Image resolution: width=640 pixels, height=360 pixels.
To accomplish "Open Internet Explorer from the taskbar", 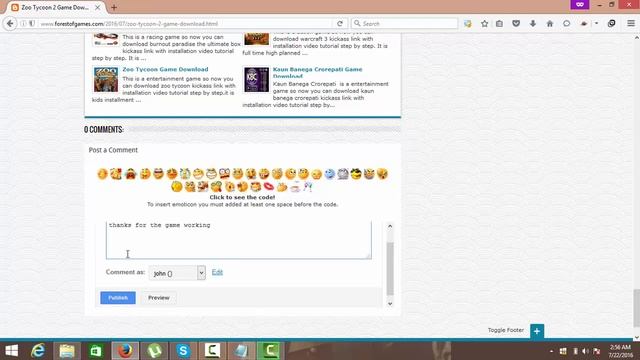I will point(38,350).
